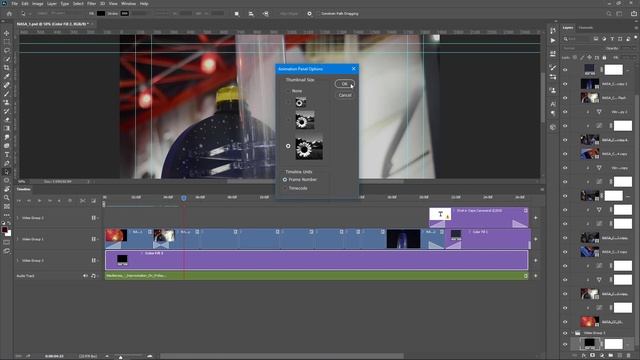
Task: Click the foreground color swatch
Action: tap(4, 230)
